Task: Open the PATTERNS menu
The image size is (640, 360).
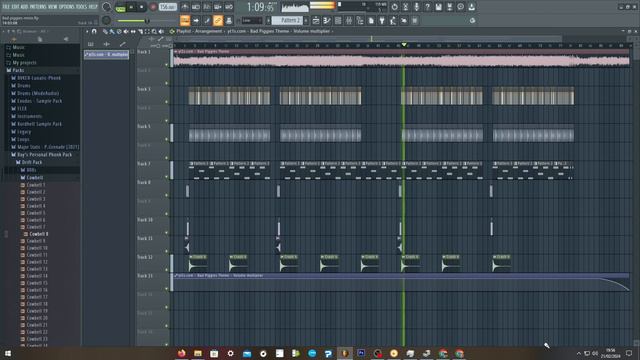Action: click(38, 7)
